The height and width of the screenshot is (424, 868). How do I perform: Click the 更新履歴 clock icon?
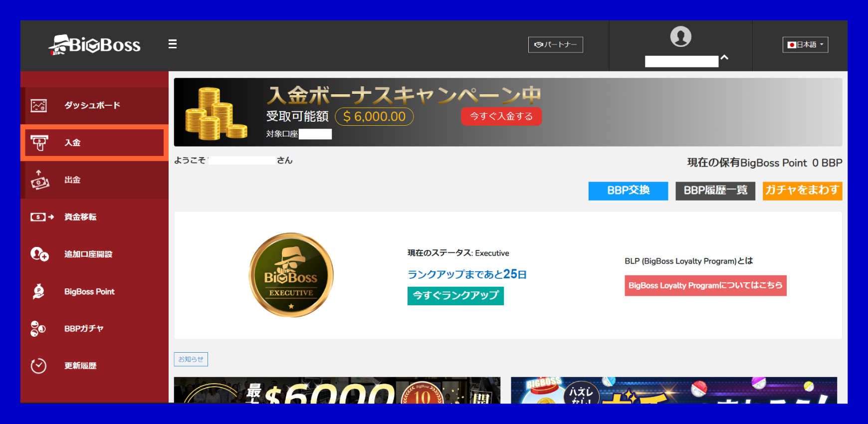(38, 366)
